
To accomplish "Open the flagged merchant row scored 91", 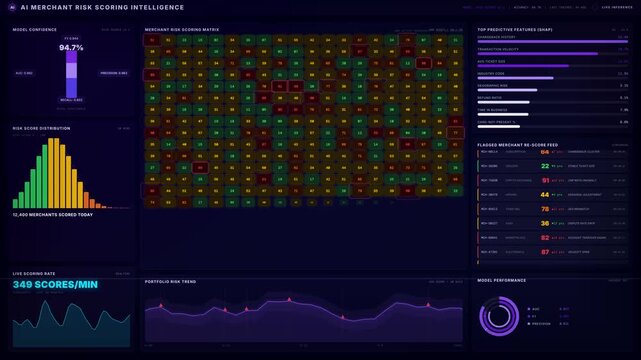I will [x=552, y=181].
